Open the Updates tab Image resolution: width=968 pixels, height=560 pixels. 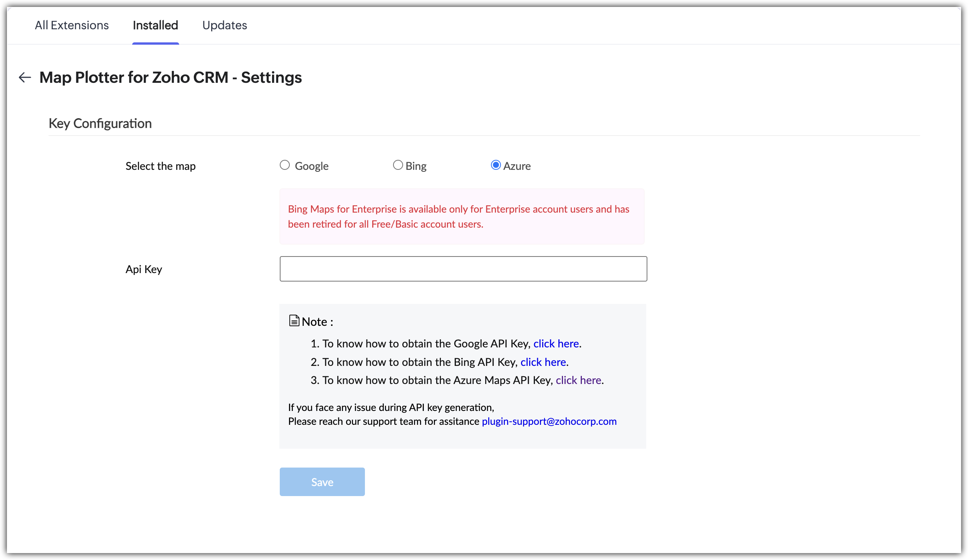225,25
